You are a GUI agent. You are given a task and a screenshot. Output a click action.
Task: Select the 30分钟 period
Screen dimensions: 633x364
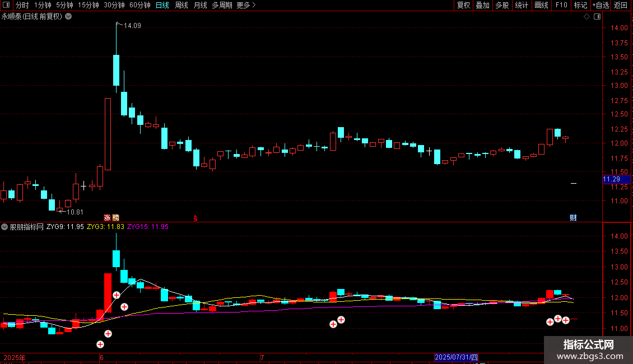click(114, 5)
